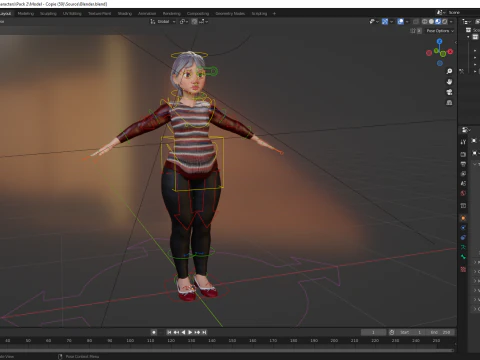Click the hand pan-view gizmo
Image resolution: width=480 pixels, height=360 pixels.
(449, 82)
